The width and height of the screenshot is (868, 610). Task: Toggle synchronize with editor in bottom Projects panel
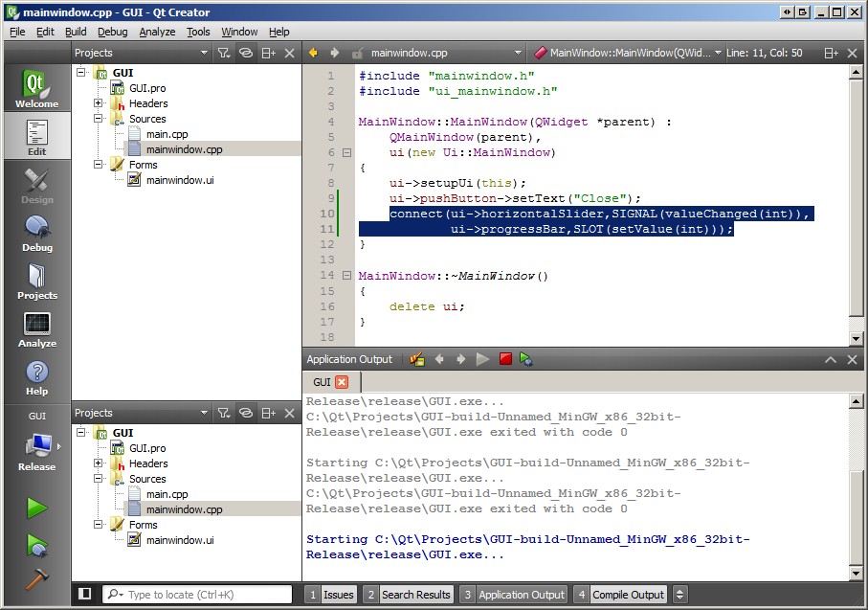coord(246,413)
